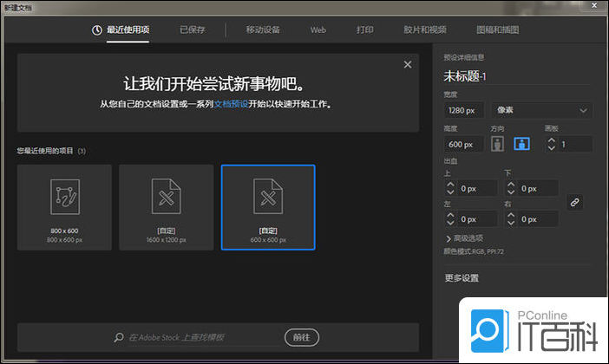The height and width of the screenshot is (364, 609).
Task: Choose the 1600 x 1200 custom preset
Action: [x=166, y=206]
